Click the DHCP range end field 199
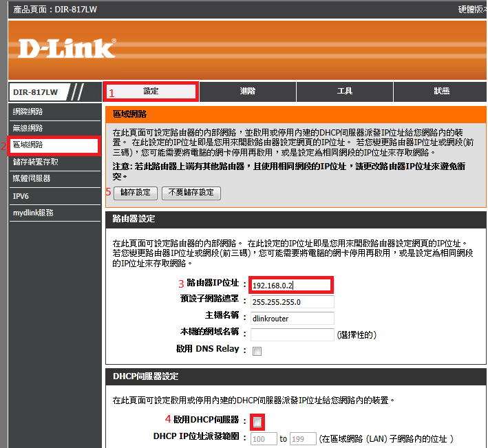Screen dimensions: 488x448 (303, 439)
